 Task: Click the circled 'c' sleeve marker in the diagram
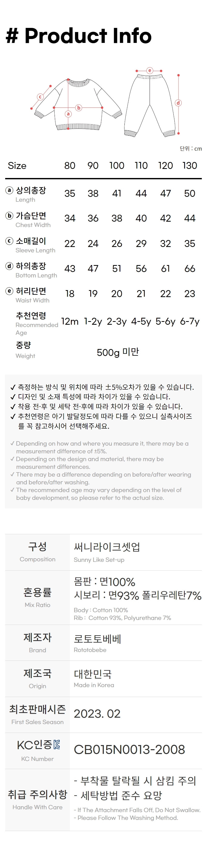pos(40,97)
